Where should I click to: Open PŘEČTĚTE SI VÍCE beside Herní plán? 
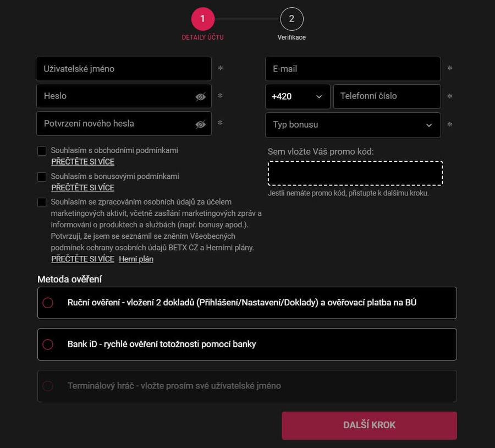coord(82,259)
